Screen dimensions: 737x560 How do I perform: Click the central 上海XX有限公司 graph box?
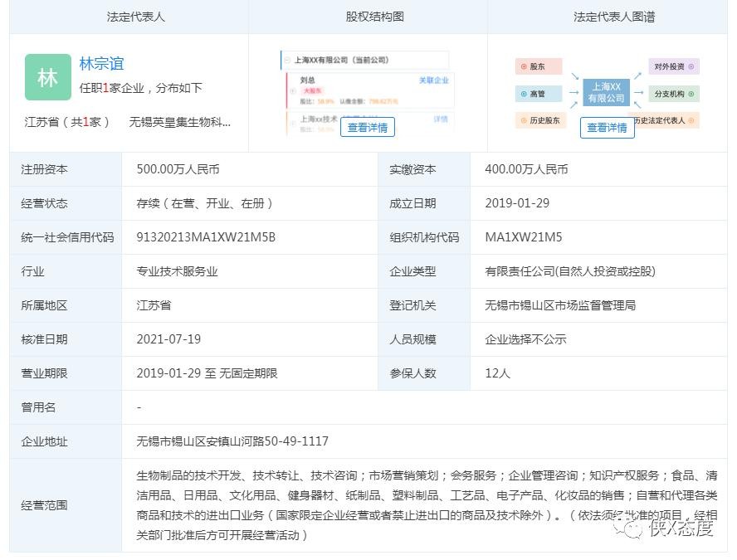click(x=607, y=92)
